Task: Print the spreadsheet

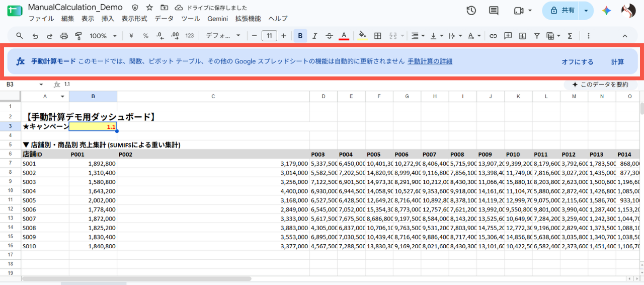Action: (x=64, y=36)
